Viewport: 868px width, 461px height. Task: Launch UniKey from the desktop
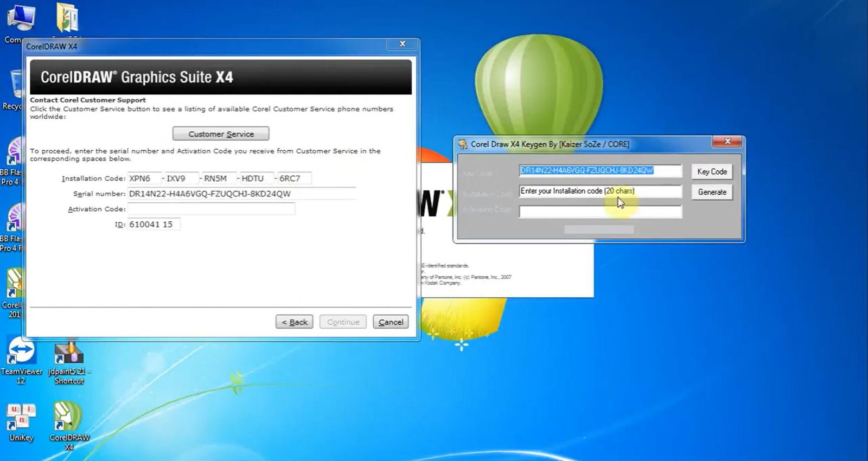tap(21, 422)
